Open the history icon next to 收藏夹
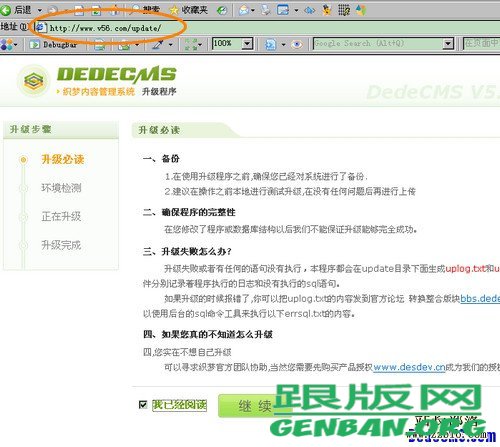Screen dimensions: 500x447 coord(222,10)
